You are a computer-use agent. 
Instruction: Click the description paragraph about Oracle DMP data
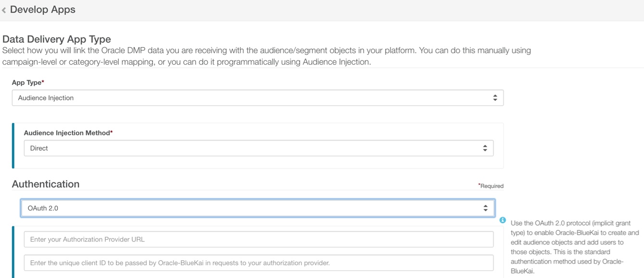(266, 56)
